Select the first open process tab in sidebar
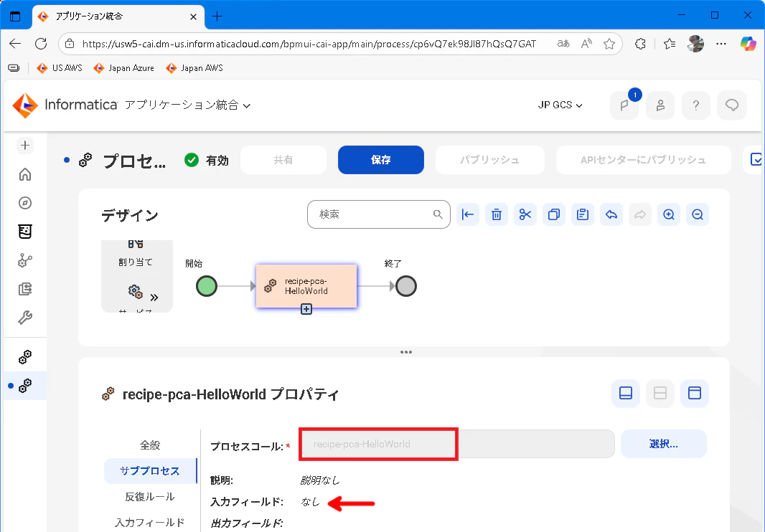The height and width of the screenshot is (532, 765). point(25,358)
